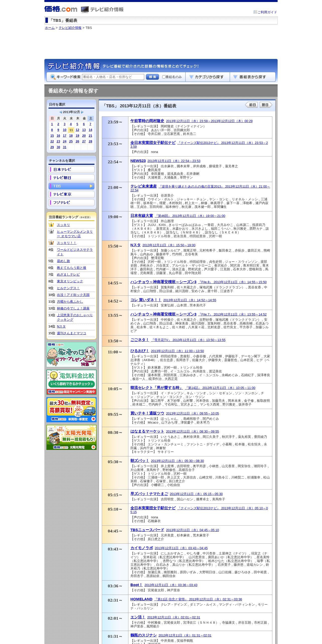Choose the フジテレビ channel
322x644 pixels.
coord(71,203)
